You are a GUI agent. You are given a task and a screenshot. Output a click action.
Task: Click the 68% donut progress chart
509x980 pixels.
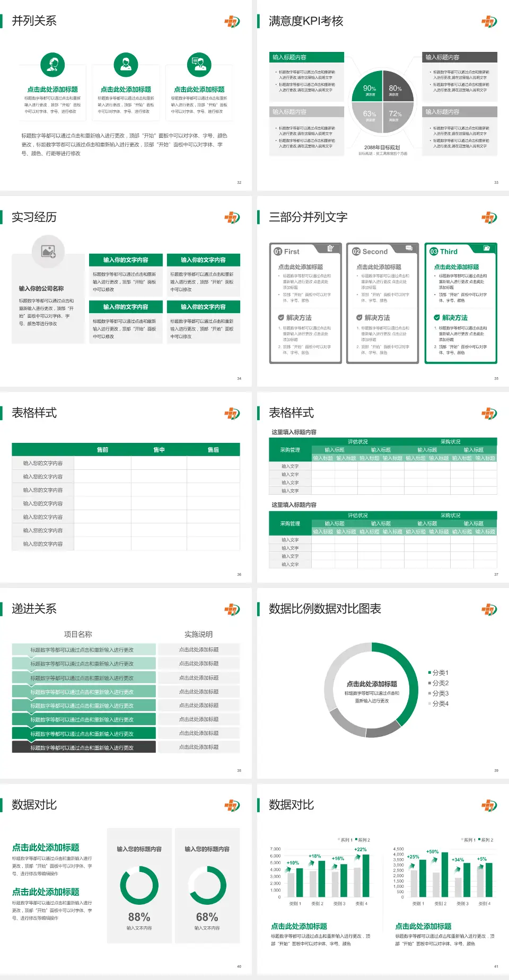click(x=207, y=885)
